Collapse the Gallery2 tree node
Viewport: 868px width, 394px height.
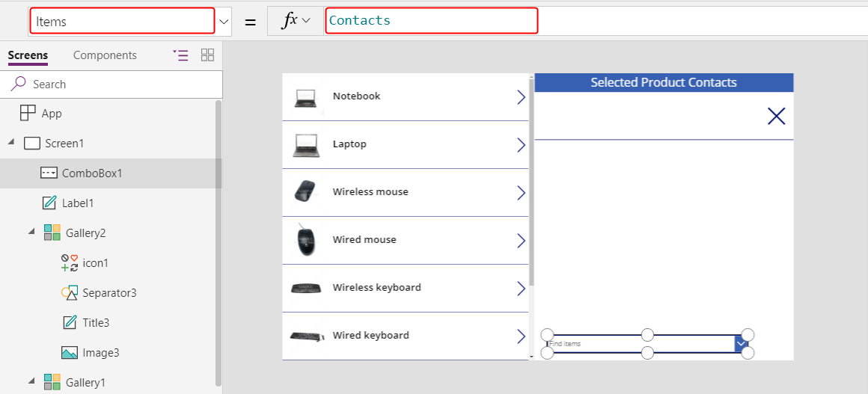pos(31,233)
